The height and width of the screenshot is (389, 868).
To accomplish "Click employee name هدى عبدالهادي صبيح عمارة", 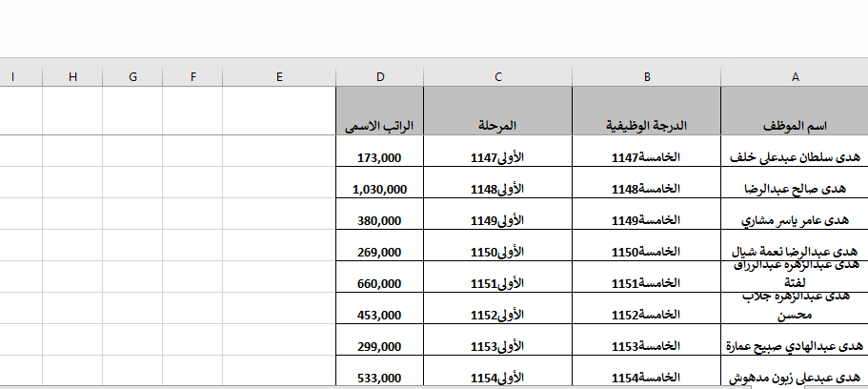I will [794, 346].
